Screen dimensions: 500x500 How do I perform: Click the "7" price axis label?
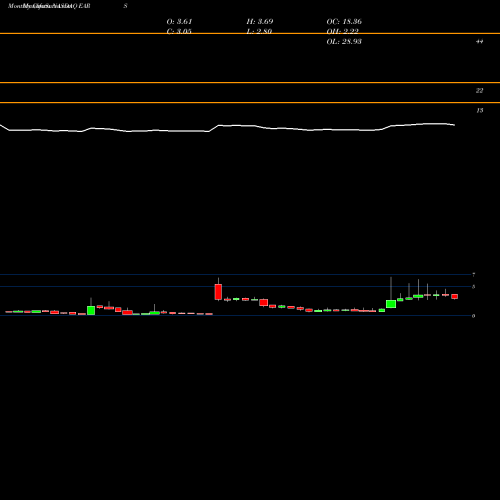473,275
